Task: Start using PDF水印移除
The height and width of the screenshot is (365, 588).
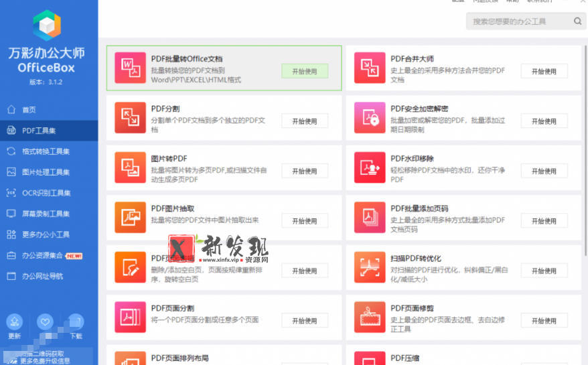Action: [x=544, y=171]
